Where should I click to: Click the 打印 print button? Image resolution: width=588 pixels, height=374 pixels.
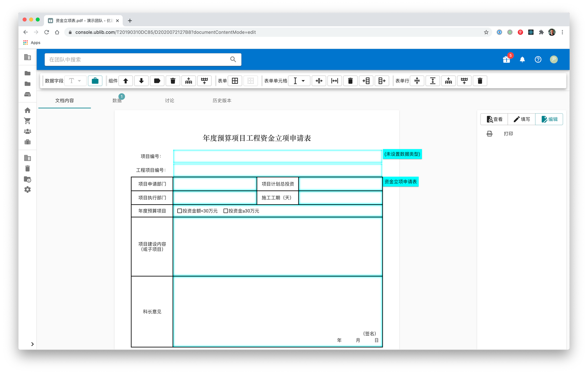[508, 134]
